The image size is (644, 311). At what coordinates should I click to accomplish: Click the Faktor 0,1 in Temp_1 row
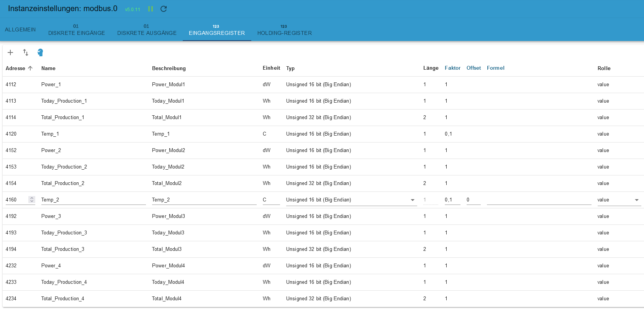(x=449, y=134)
